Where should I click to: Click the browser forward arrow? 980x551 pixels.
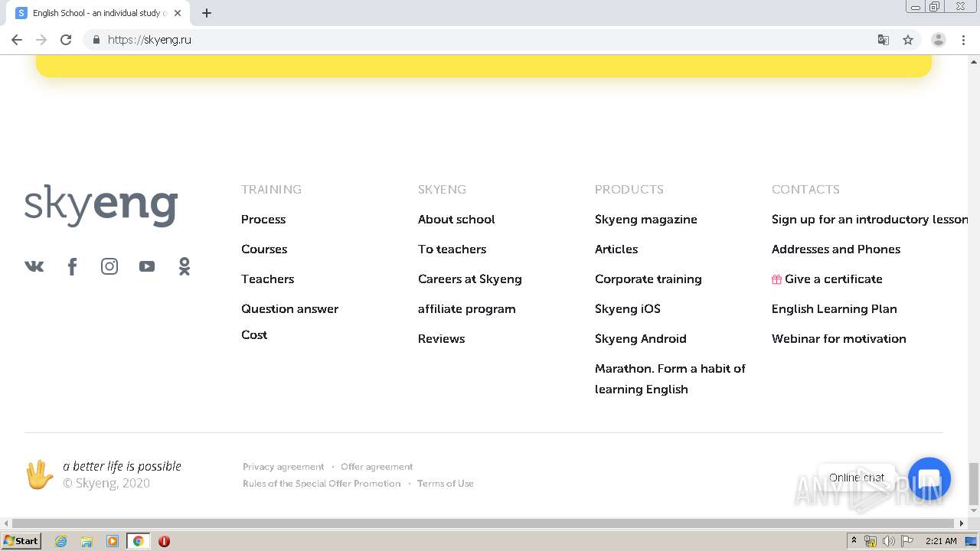point(41,40)
